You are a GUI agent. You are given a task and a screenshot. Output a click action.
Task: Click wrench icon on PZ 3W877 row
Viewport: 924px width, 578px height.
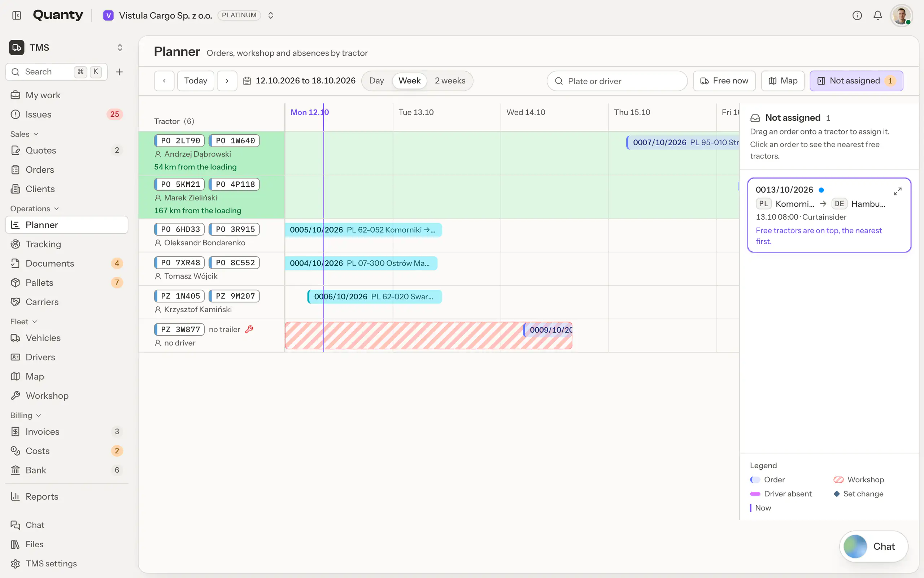click(x=249, y=329)
